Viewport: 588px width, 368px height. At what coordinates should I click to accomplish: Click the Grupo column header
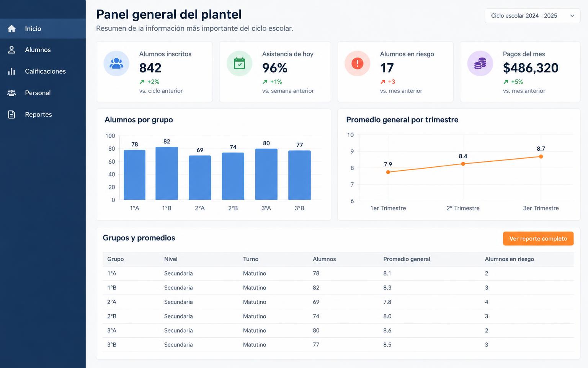click(116, 259)
